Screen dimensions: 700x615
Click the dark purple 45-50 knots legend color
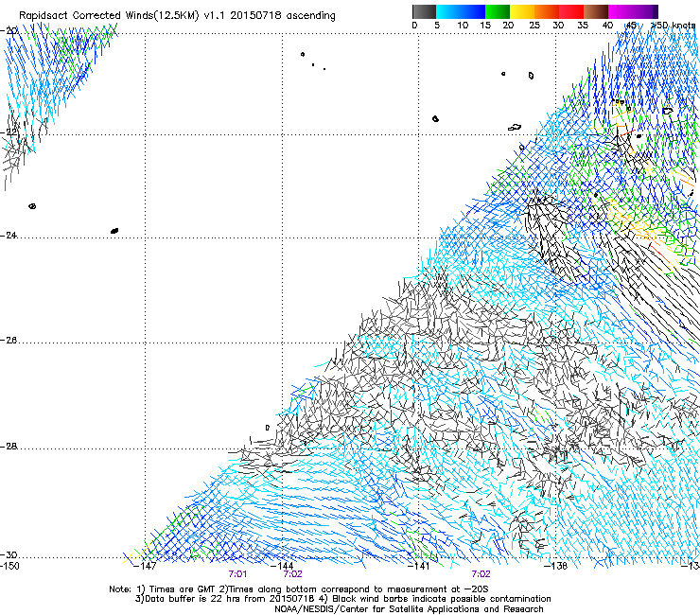tap(645, 11)
